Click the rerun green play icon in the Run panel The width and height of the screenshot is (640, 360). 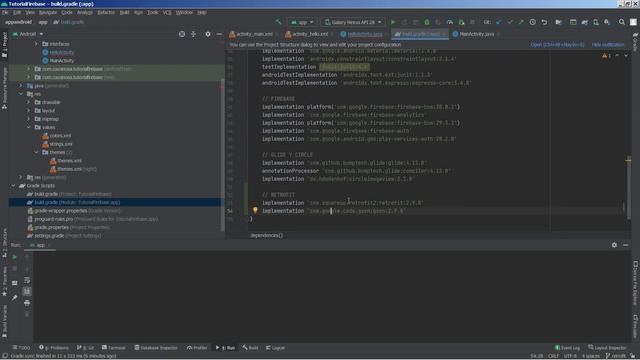15,257
